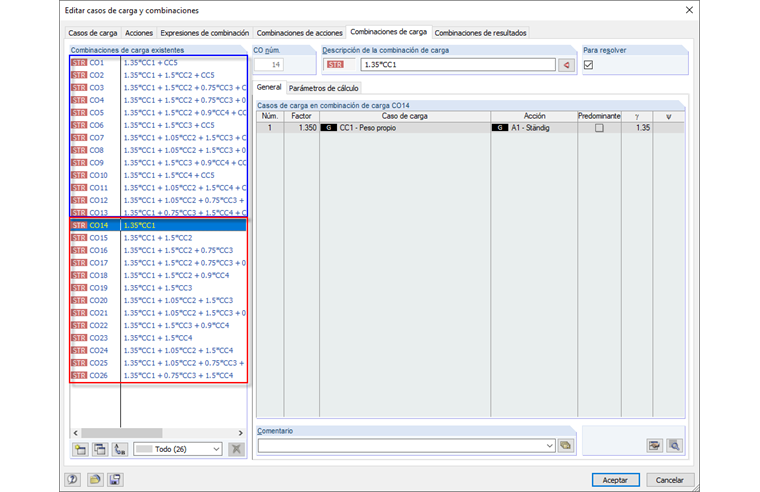Select the CO1 row in the list
The height and width of the screenshot is (492, 760).
(x=158, y=63)
